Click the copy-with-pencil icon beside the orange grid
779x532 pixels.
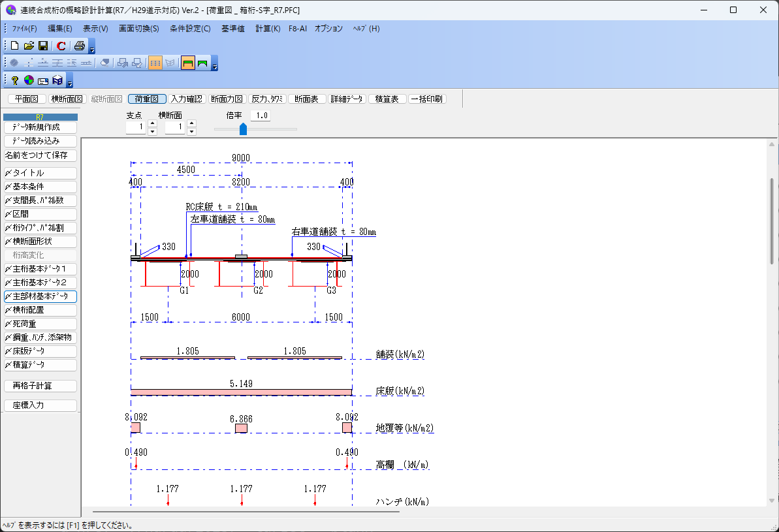[137, 63]
